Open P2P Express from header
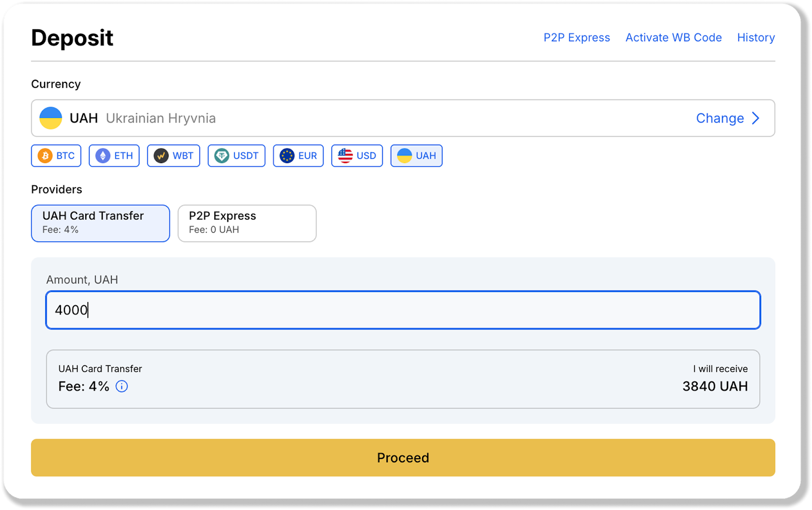The width and height of the screenshot is (812, 510). (x=577, y=38)
